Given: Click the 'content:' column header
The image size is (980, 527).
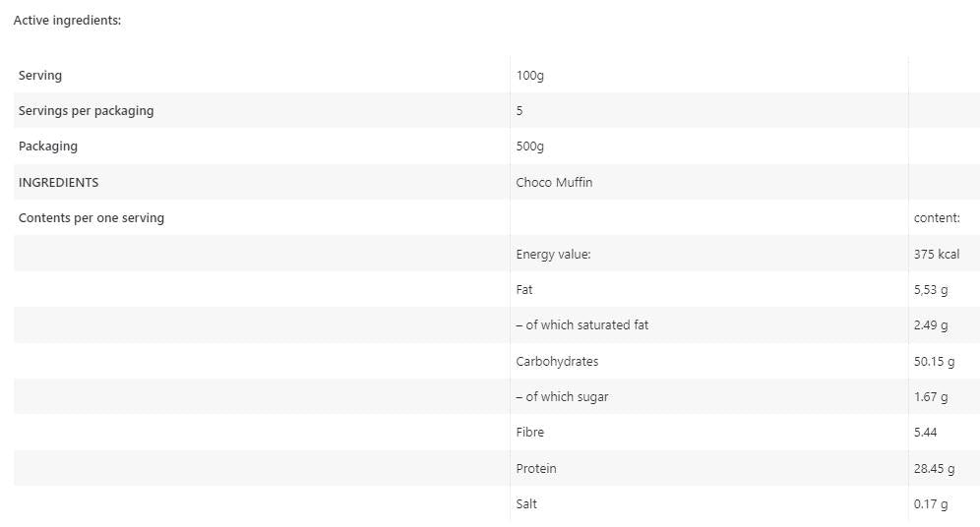Looking at the screenshot, I should point(937,218).
